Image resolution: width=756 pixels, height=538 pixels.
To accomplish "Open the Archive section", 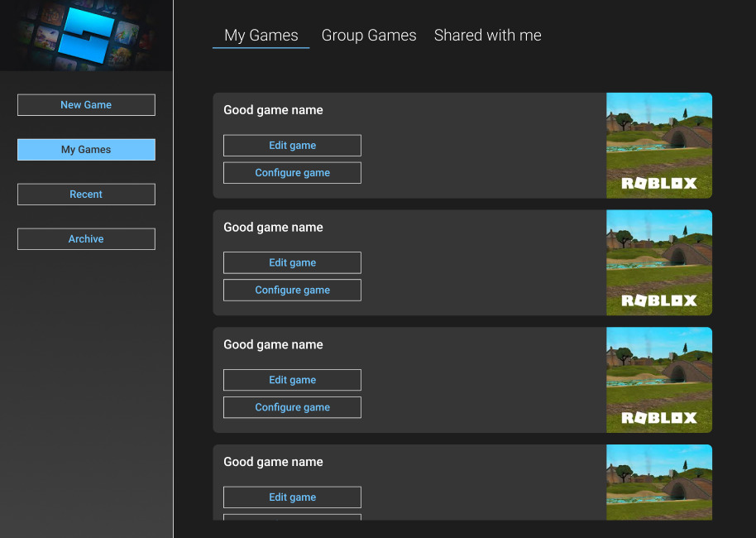I will coord(86,239).
